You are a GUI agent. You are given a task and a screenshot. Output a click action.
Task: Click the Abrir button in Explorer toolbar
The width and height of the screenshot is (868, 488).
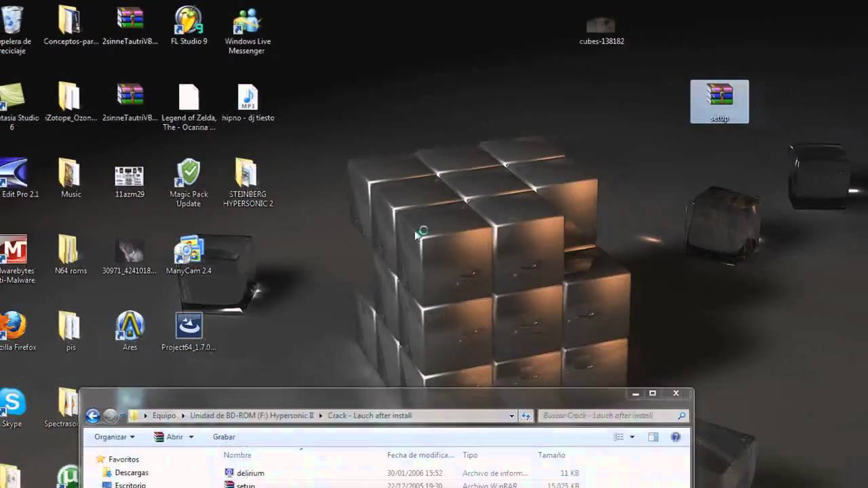170,437
